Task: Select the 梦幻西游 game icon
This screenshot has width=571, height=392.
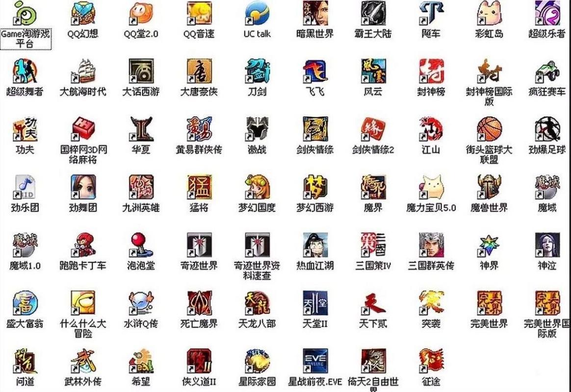Action: coord(315,187)
